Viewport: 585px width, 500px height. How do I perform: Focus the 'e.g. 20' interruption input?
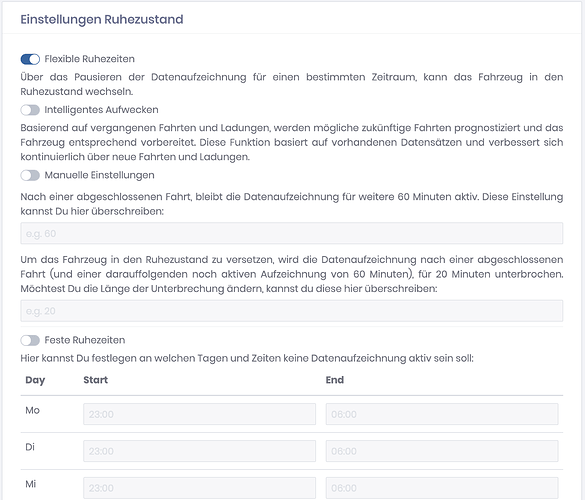coord(292,311)
